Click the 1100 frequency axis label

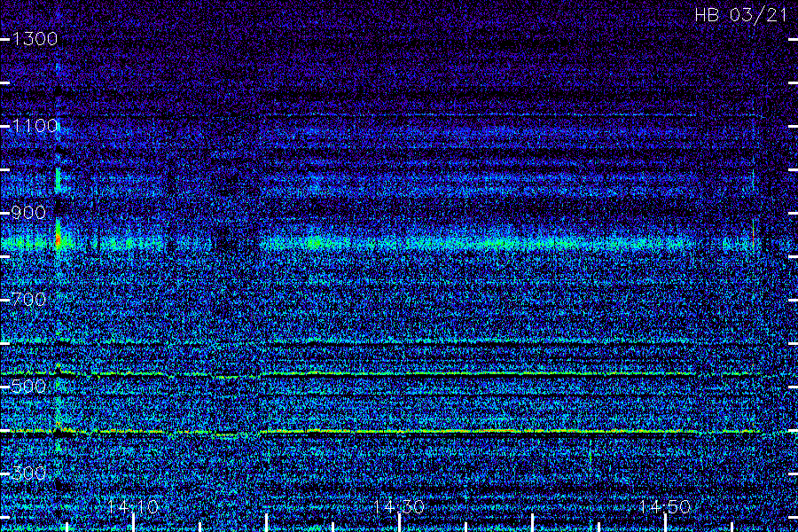tap(35, 126)
